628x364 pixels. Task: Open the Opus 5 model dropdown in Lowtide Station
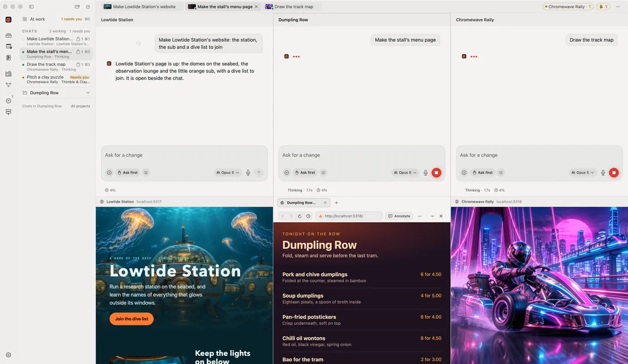point(227,173)
